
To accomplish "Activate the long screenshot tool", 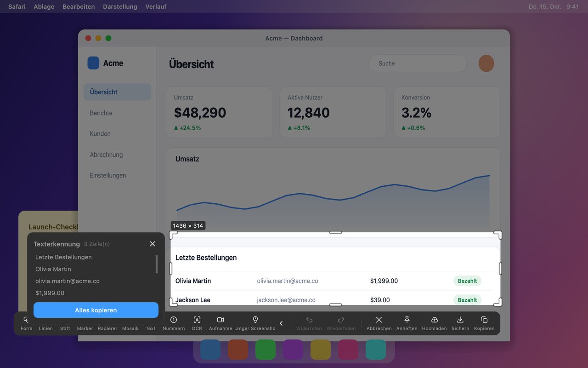I will click(255, 323).
